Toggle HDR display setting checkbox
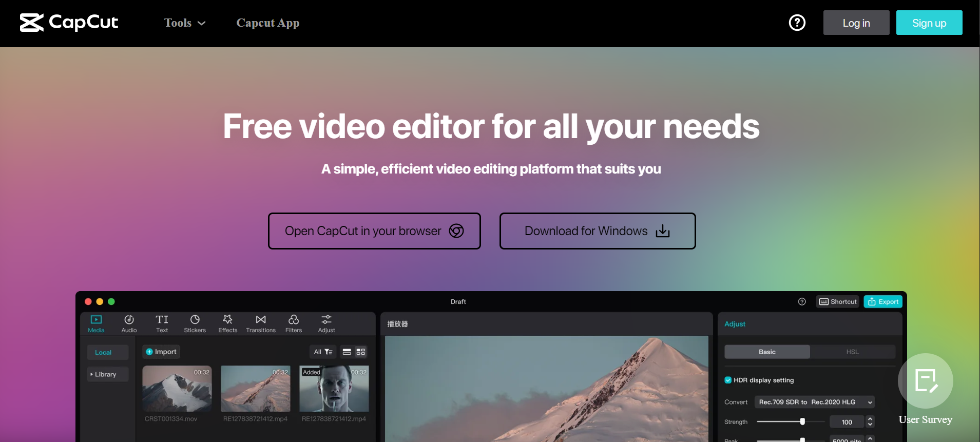980x442 pixels. click(x=728, y=380)
